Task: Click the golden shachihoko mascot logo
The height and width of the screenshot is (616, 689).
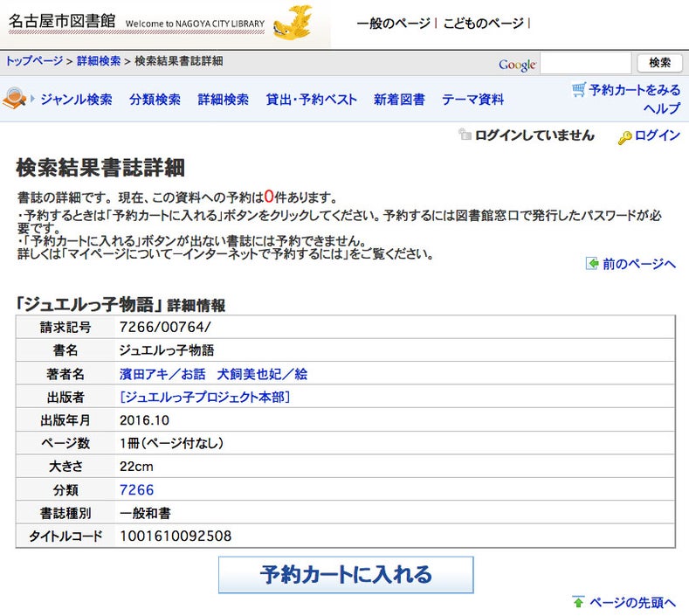Action: [x=293, y=24]
